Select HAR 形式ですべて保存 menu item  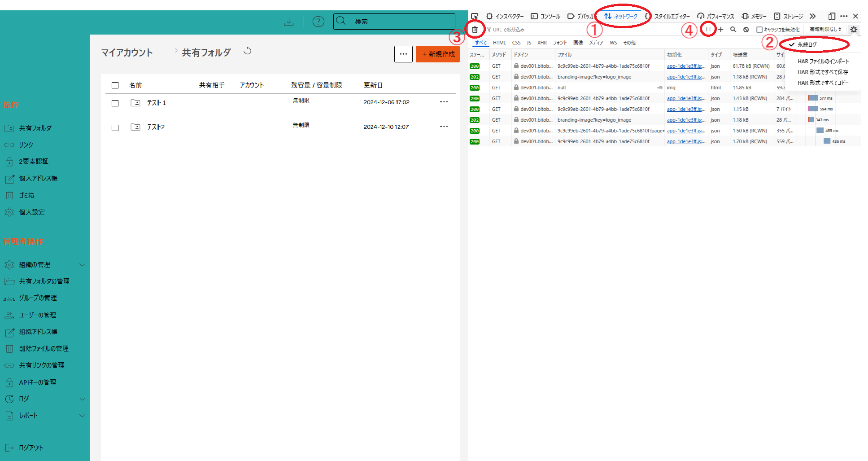pos(822,72)
